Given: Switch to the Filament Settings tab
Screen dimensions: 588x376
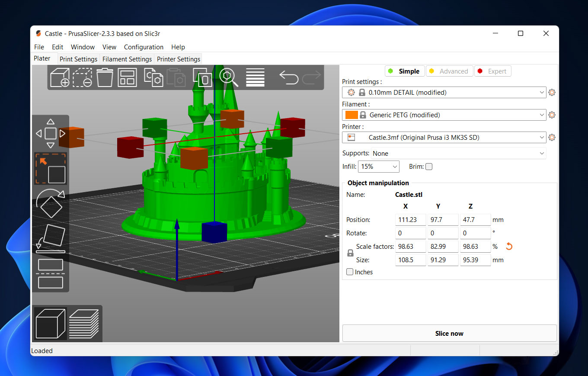Looking at the screenshot, I should coord(127,59).
